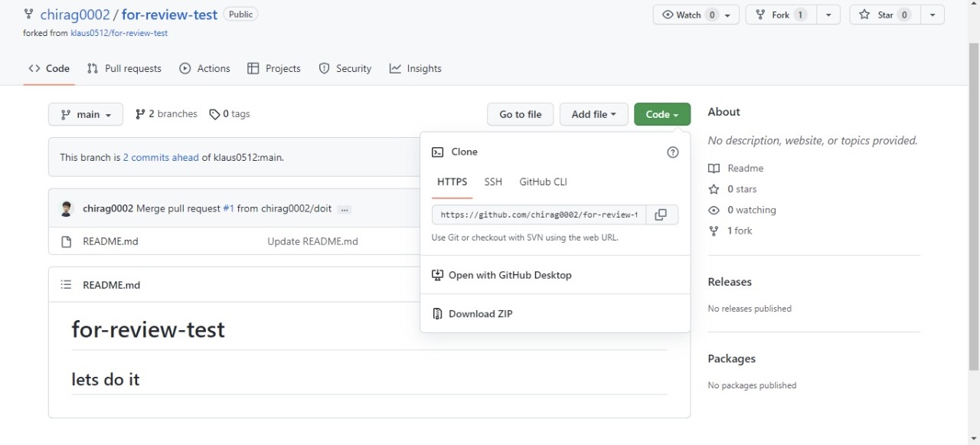
Task: Open the 2 commits ahead link
Action: tap(161, 157)
